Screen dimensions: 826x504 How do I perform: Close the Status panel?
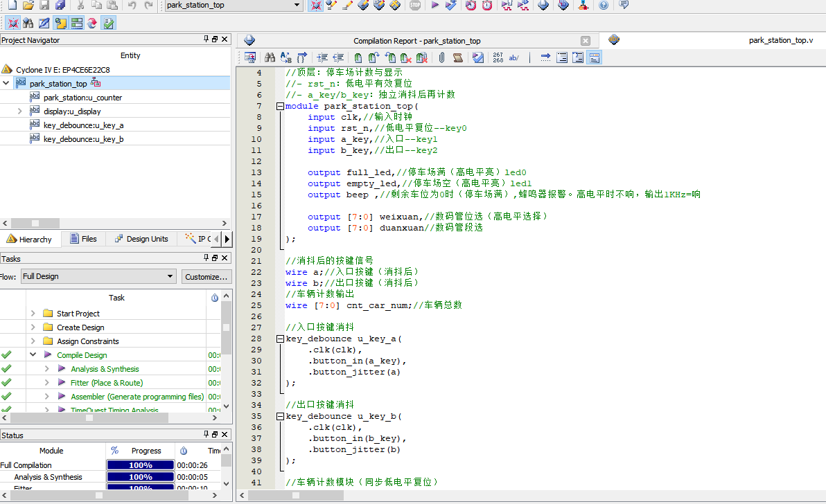[225, 434]
